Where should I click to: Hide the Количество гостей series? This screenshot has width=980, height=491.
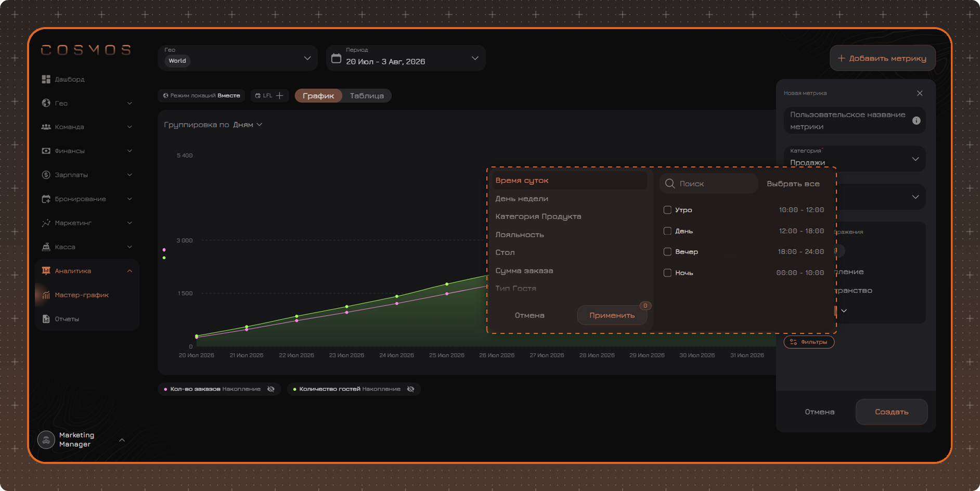(x=411, y=389)
